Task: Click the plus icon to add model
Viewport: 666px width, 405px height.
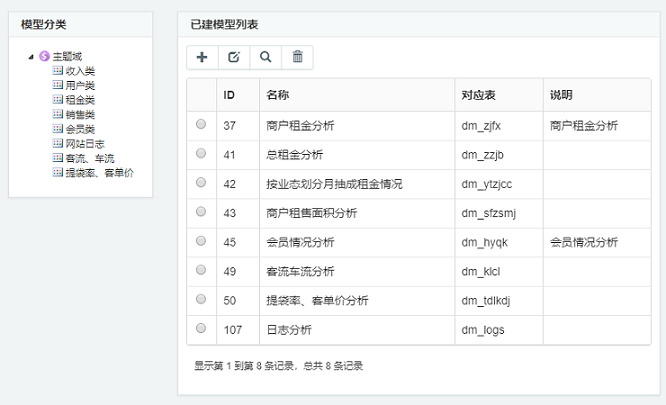Action: [x=202, y=57]
